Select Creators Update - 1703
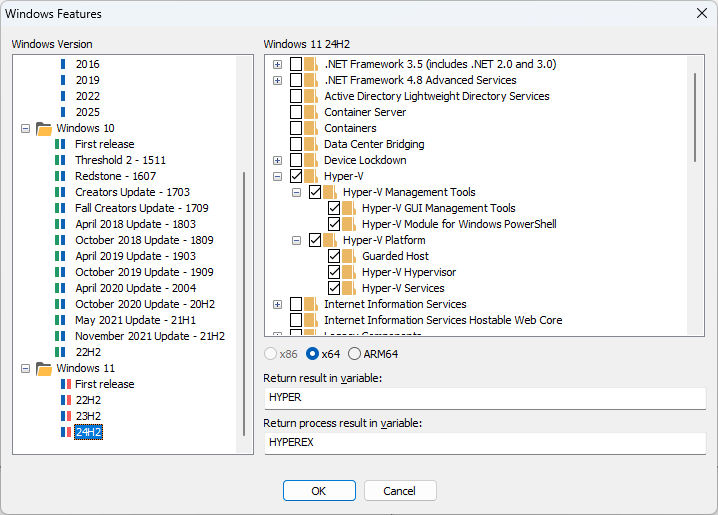718x515 pixels. (x=132, y=192)
